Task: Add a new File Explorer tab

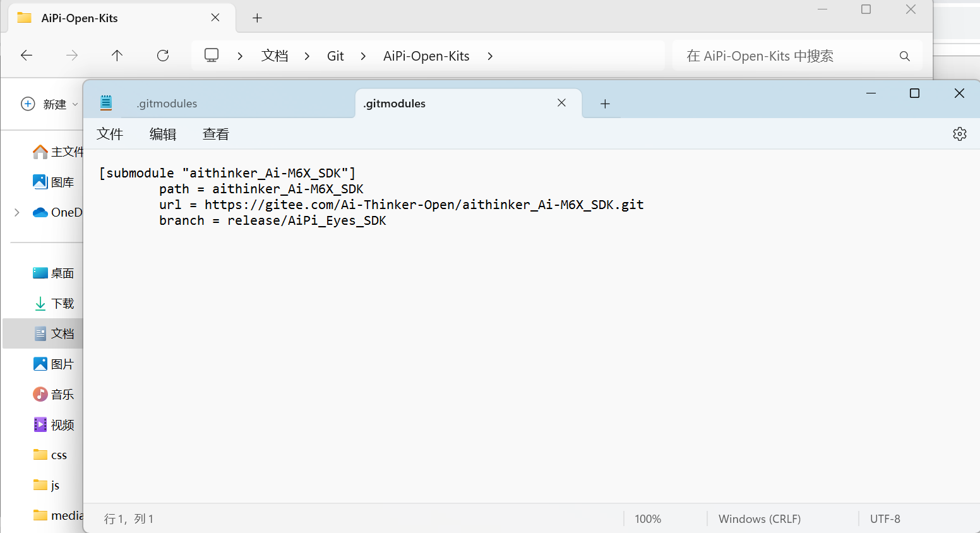Action: pyautogui.click(x=257, y=18)
